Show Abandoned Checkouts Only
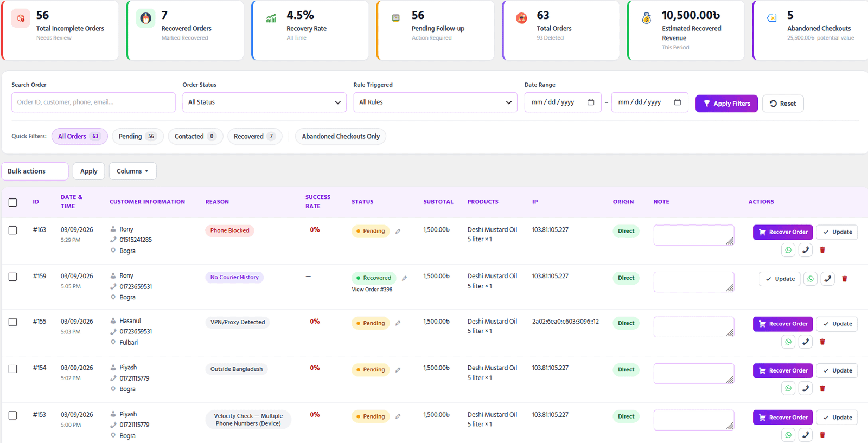Screen dimensions: 868x443 point(341,137)
